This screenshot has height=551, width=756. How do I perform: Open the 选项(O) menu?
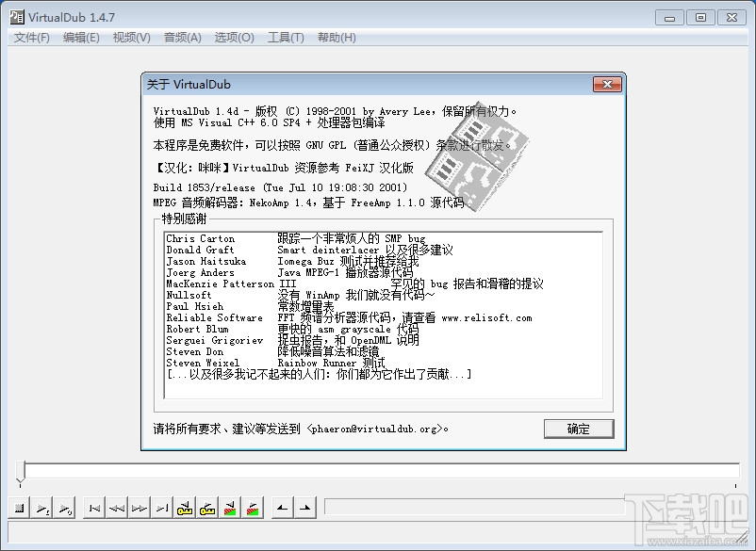[234, 38]
